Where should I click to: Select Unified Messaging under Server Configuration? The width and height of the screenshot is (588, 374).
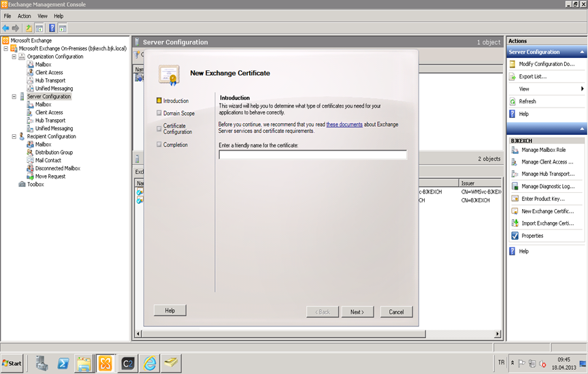pos(54,129)
